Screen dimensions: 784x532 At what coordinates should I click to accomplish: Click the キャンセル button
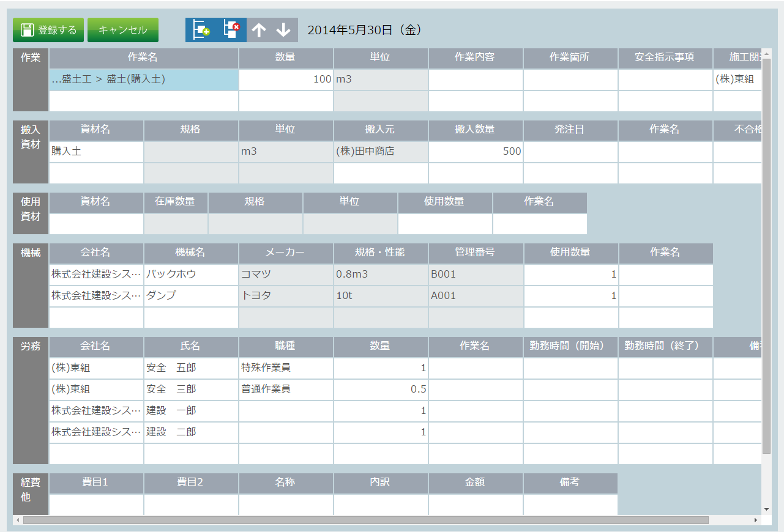pos(123,30)
